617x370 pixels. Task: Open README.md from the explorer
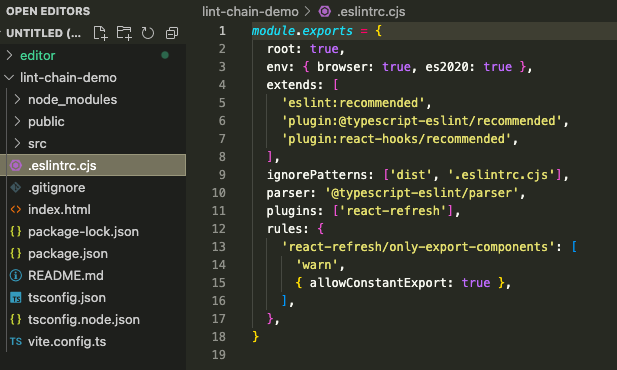(x=66, y=276)
